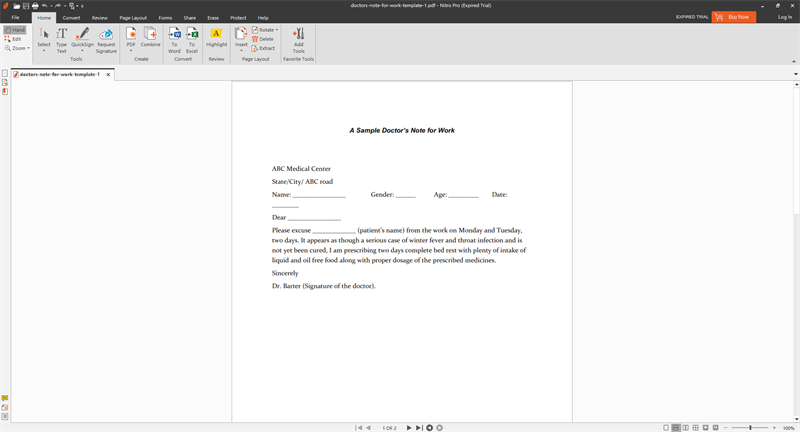Image resolution: width=800 pixels, height=432 pixels.
Task: Convert document To Excel
Action: pyautogui.click(x=192, y=40)
